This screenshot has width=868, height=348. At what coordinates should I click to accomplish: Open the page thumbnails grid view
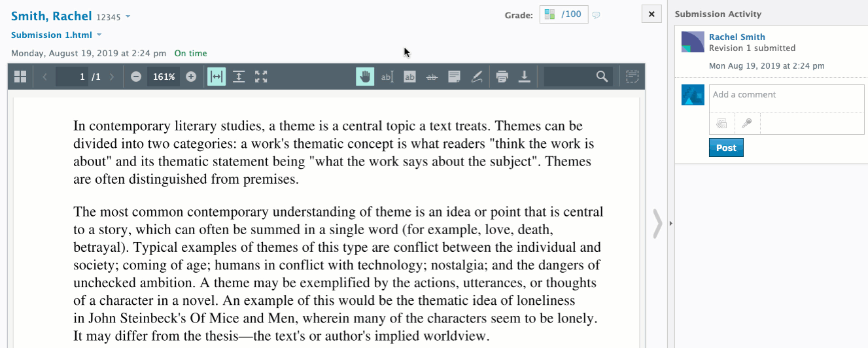(20, 77)
